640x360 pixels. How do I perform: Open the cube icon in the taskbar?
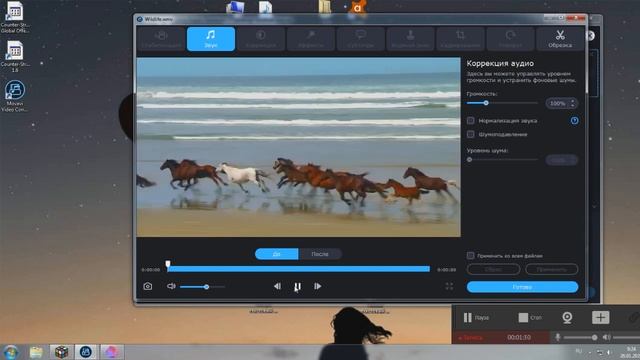[61, 352]
